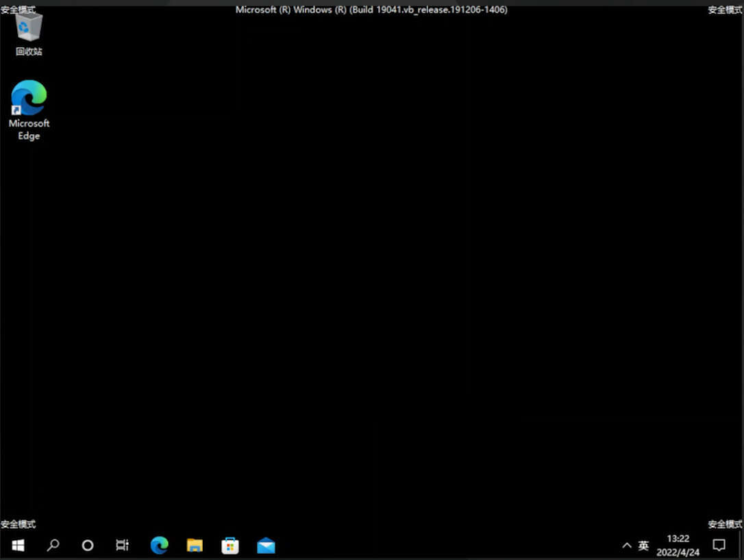Click the Show desktop strip at taskbar end
The width and height of the screenshot is (744, 560).
(x=741, y=546)
